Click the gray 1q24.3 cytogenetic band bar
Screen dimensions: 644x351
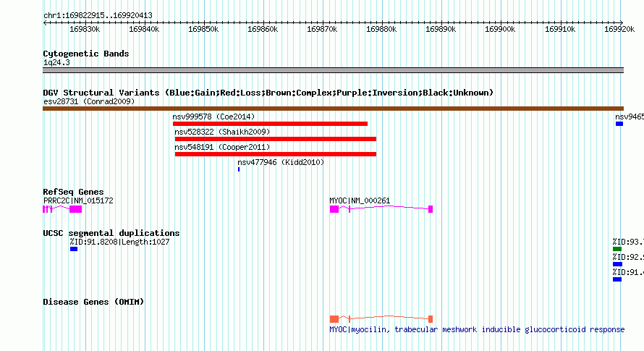pos(333,70)
